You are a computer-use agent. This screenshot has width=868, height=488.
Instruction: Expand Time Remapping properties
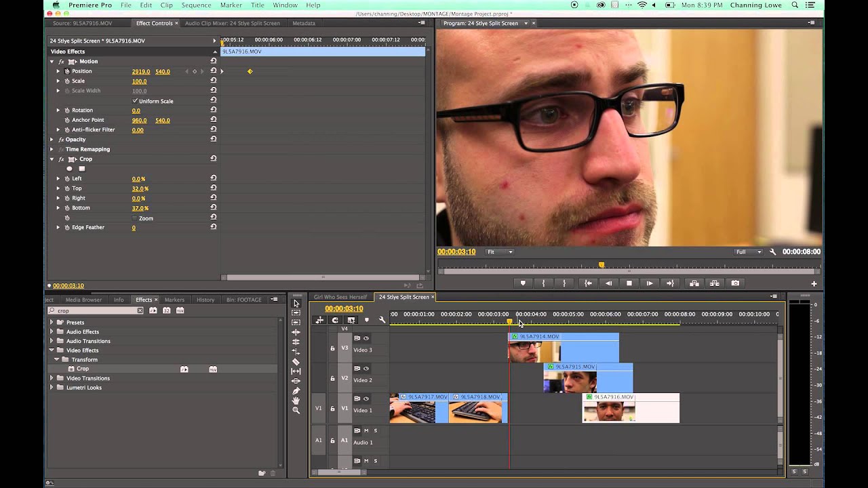click(x=52, y=149)
